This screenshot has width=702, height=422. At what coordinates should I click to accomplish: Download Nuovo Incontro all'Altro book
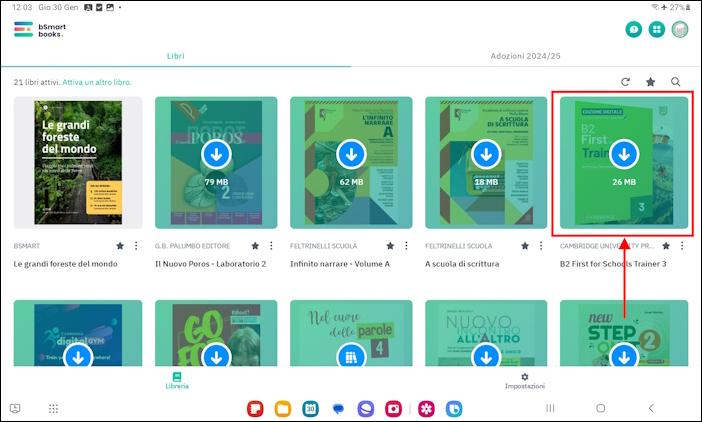coord(486,356)
